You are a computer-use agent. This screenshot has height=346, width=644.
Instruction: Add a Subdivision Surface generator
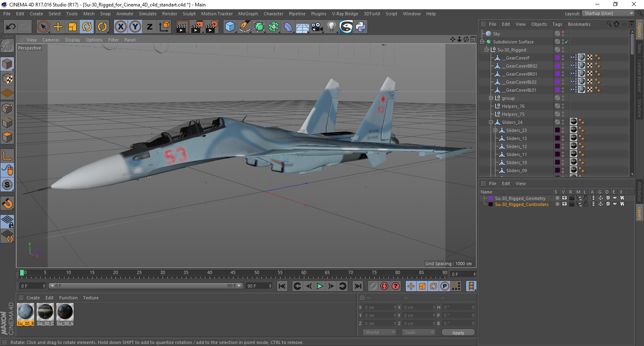point(259,27)
